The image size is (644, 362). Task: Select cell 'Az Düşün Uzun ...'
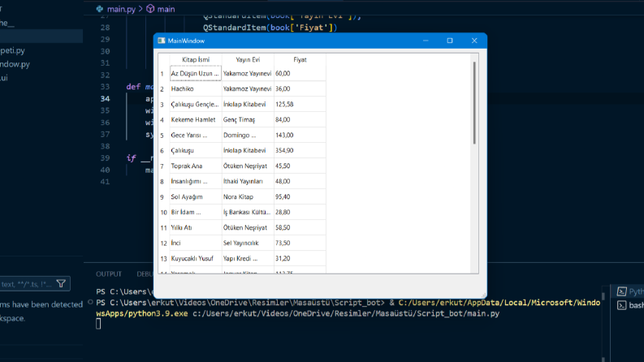coord(196,74)
